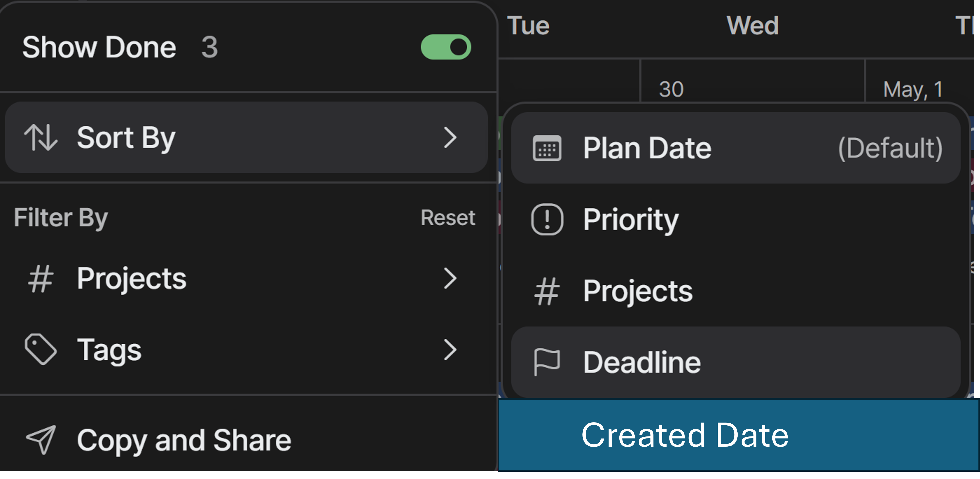Expand the Tags filter chevron
This screenshot has height=479, width=980.
pos(450,350)
